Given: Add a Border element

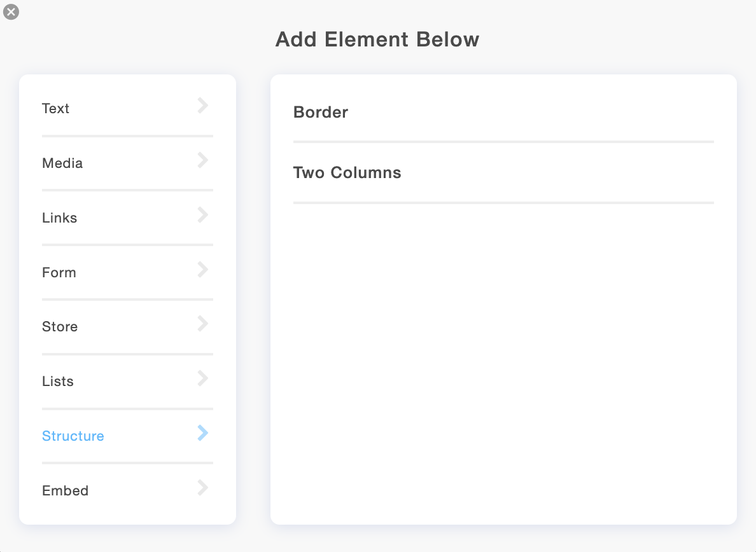Looking at the screenshot, I should pos(321,113).
